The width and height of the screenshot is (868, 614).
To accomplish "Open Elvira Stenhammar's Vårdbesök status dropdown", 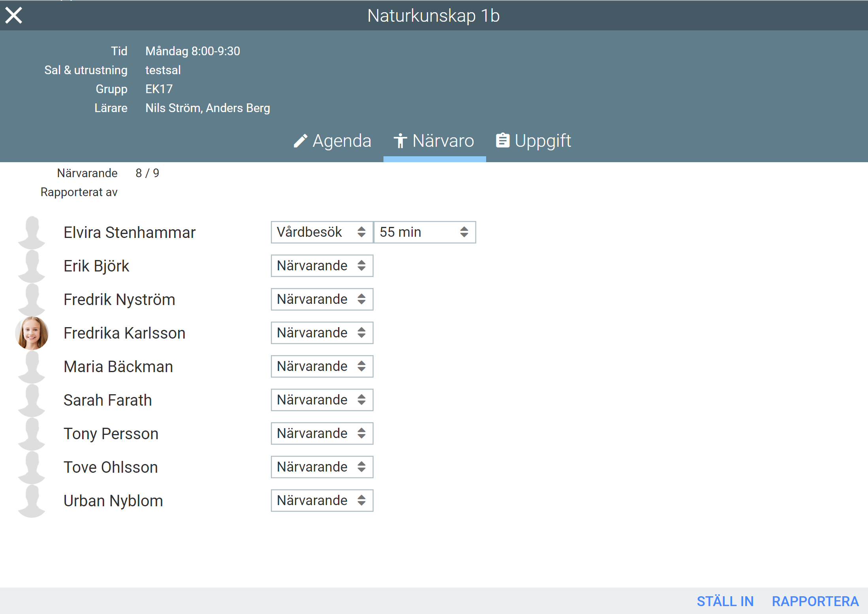I will (x=322, y=232).
